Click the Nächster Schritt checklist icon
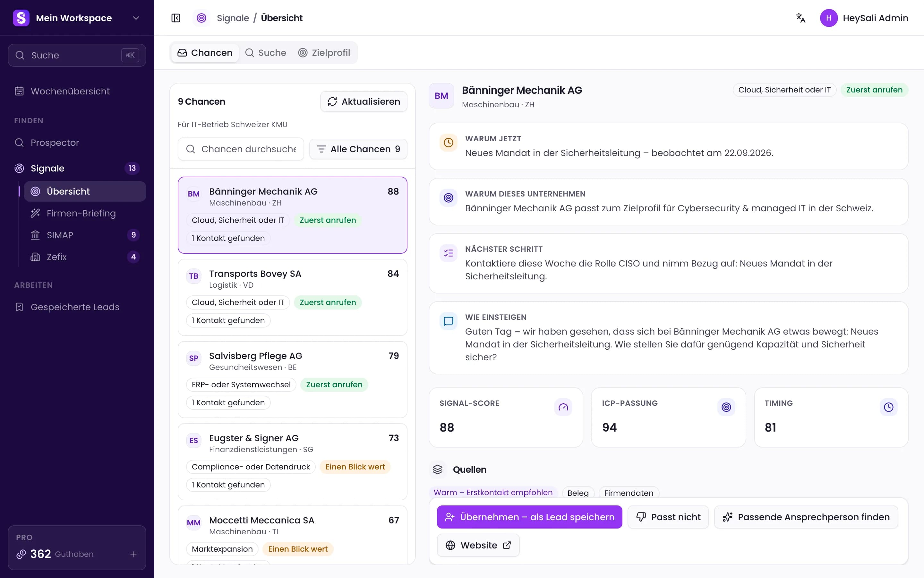 pos(448,253)
